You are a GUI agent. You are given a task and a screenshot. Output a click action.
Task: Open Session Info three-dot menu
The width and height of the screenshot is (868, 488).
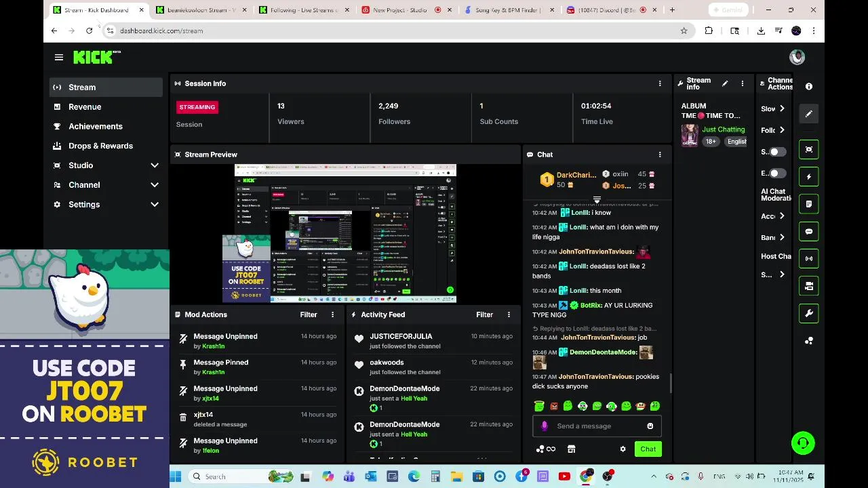(x=660, y=83)
